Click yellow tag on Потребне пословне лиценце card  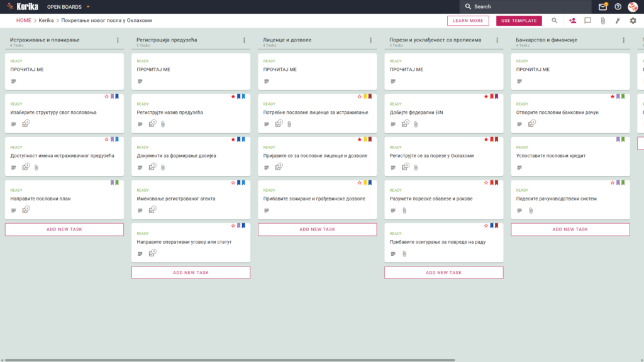pyautogui.click(x=365, y=96)
